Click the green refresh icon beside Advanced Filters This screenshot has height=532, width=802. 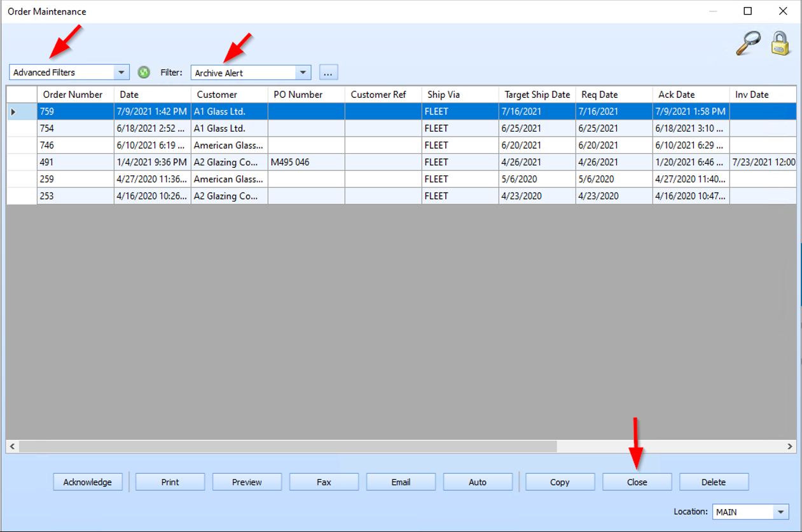142,72
